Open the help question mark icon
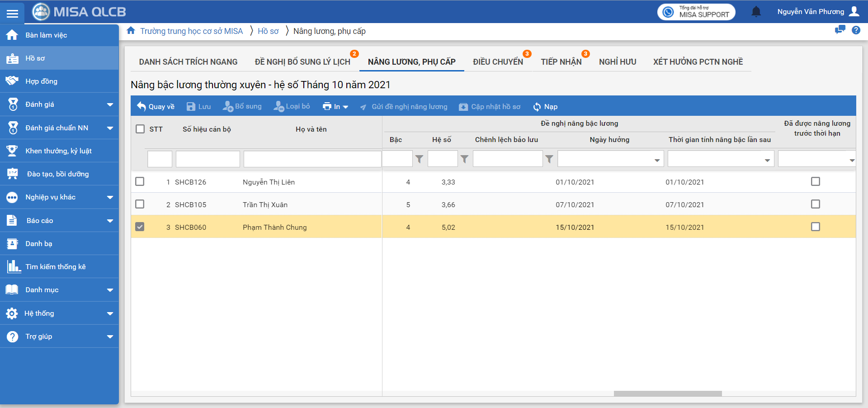Image resolution: width=868 pixels, height=408 pixels. tap(856, 30)
